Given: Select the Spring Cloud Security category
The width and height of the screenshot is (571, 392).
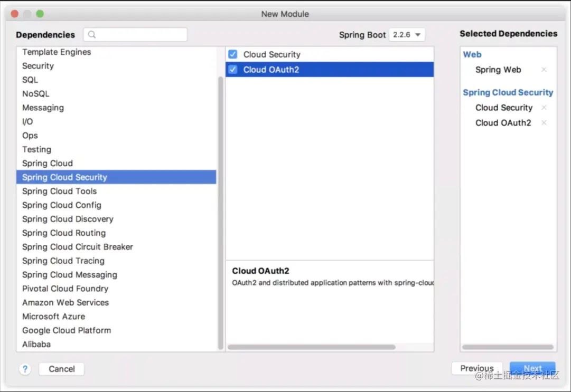Looking at the screenshot, I should (x=116, y=177).
